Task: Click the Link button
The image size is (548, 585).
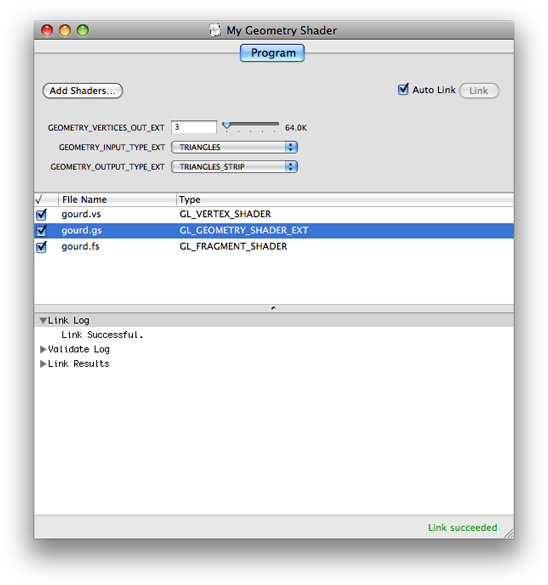Action: point(479,91)
